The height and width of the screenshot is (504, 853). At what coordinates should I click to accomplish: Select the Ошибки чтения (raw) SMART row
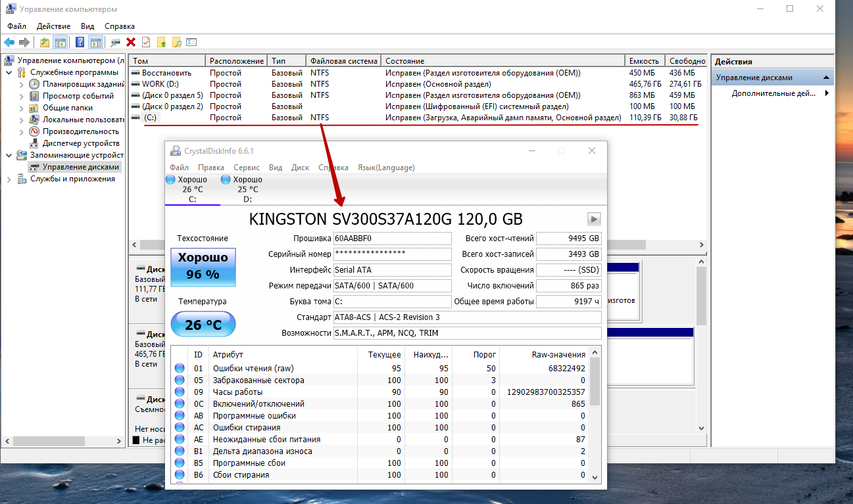(380, 369)
